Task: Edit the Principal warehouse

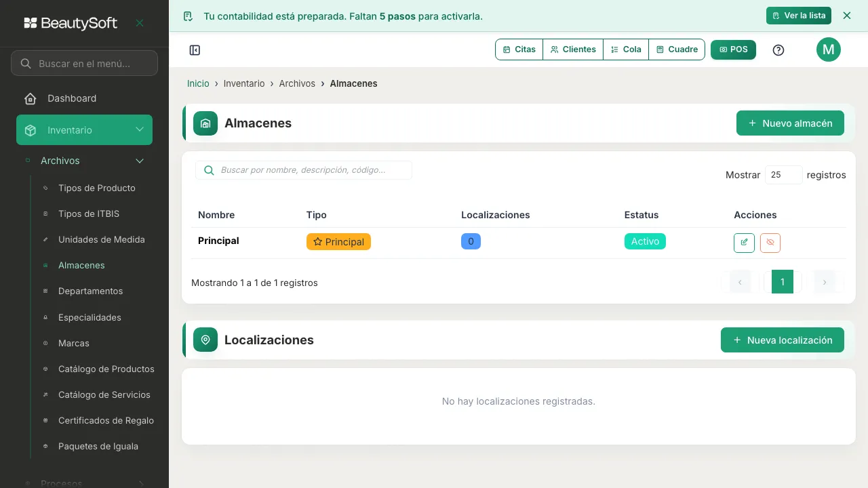Action: pos(744,242)
